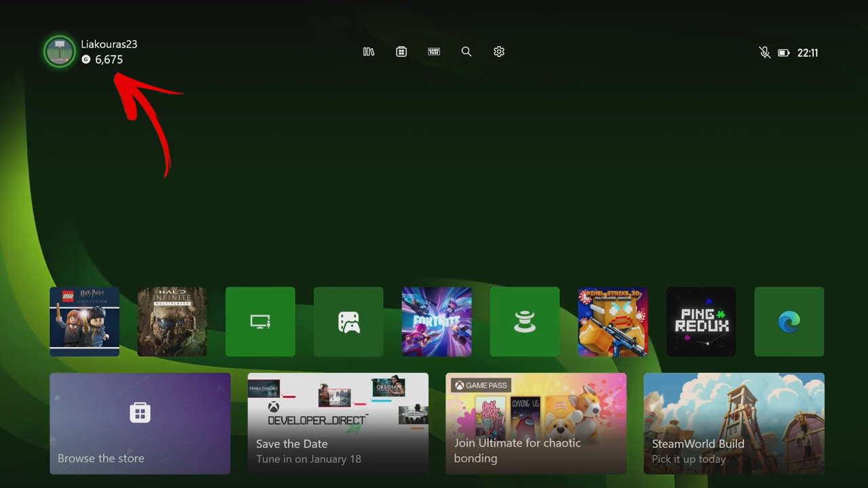Open My games & apps library icon
This screenshot has width=868, height=488.
tap(369, 52)
